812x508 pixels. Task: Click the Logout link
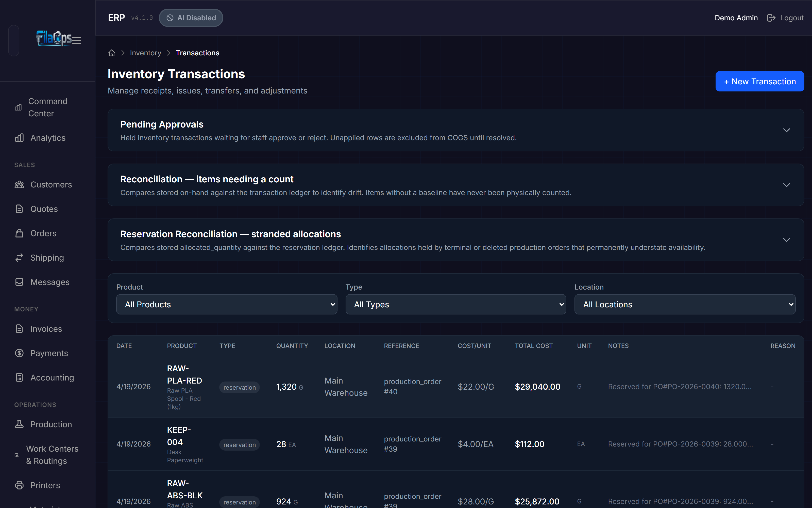point(785,18)
